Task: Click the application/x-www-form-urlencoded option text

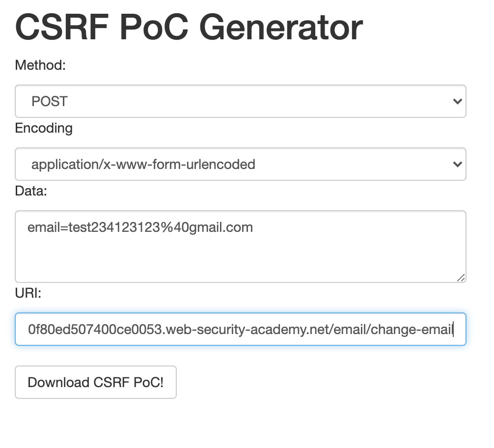Action: coord(143,164)
